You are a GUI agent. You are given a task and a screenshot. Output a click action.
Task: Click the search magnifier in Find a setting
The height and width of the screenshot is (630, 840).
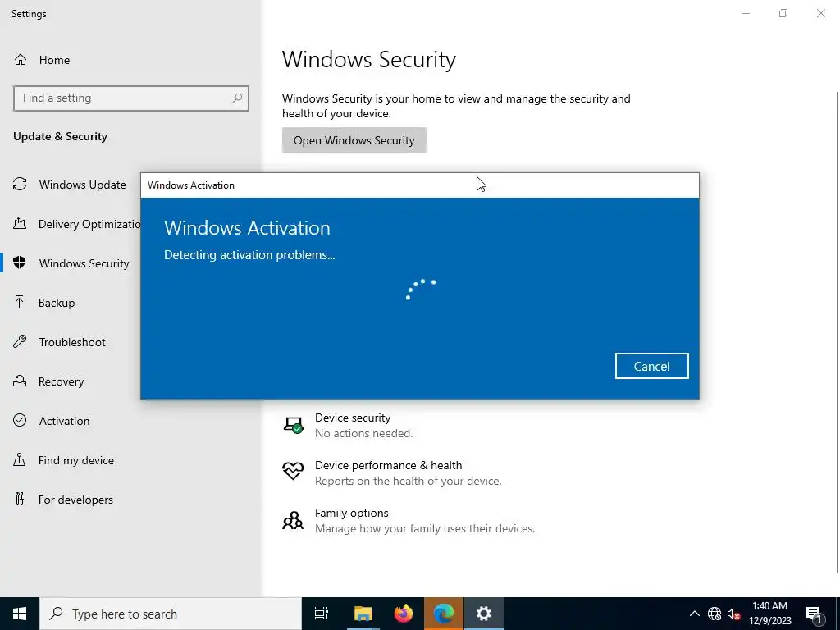pos(237,98)
